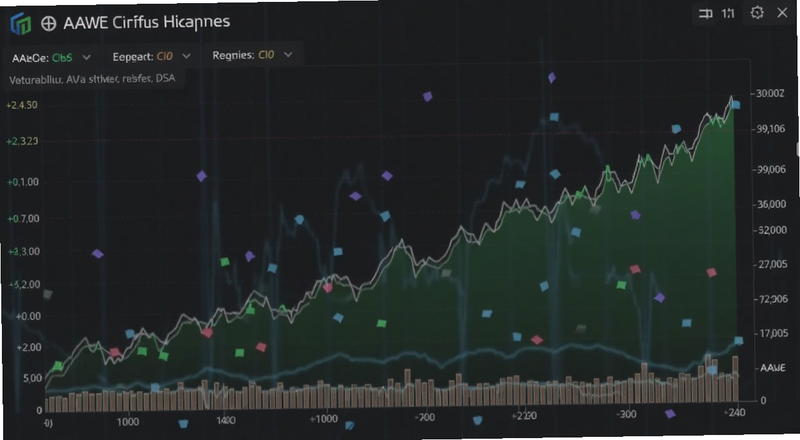
Task: Click the layout toggle icon left of 1:1
Action: pyautogui.click(x=706, y=14)
